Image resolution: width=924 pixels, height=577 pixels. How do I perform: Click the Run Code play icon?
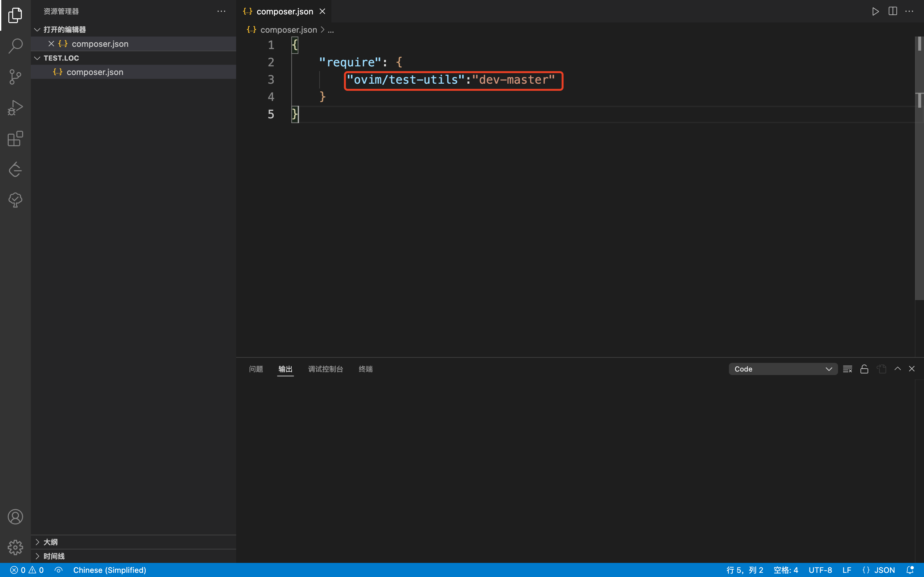click(875, 12)
